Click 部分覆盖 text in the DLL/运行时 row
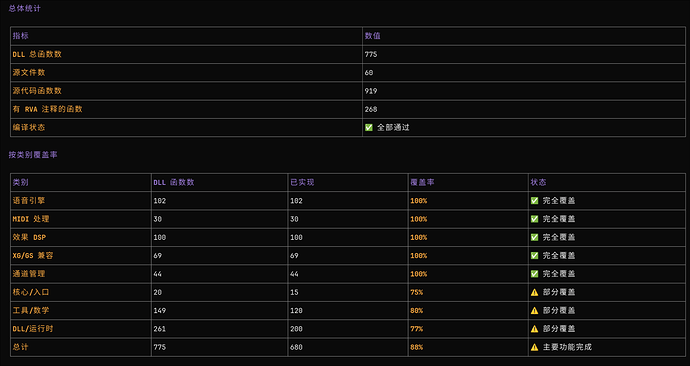The height and width of the screenshot is (366, 690). pos(559,329)
